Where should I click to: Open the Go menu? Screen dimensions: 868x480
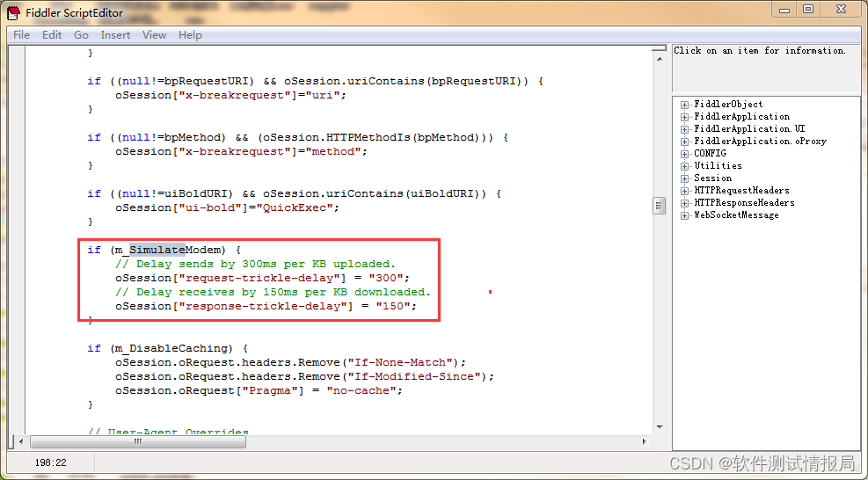coord(81,35)
